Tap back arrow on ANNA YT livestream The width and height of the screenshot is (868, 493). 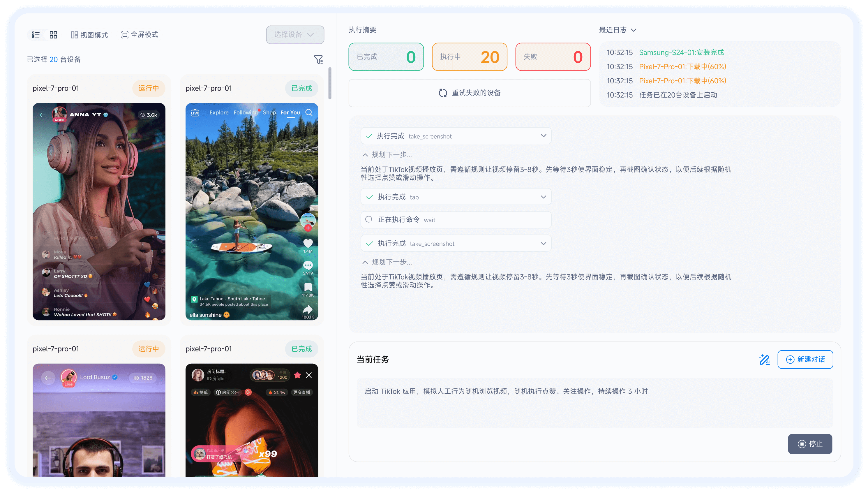point(42,115)
